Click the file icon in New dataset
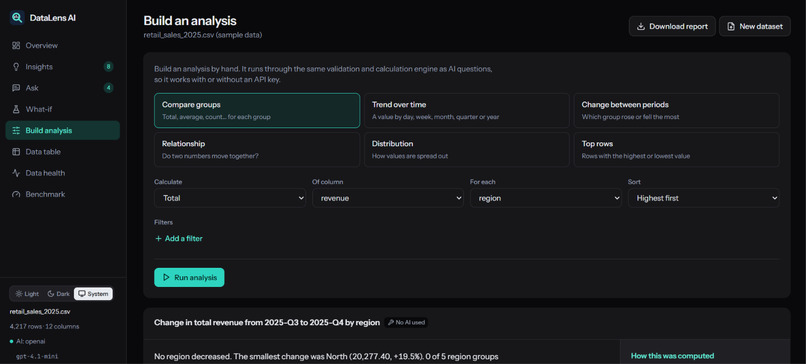The image size is (806, 364). (731, 26)
